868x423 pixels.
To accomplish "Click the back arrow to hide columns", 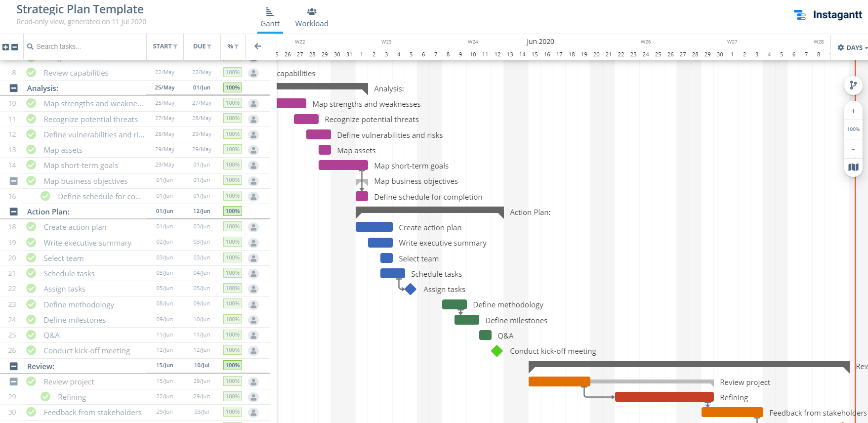I will 257,46.
